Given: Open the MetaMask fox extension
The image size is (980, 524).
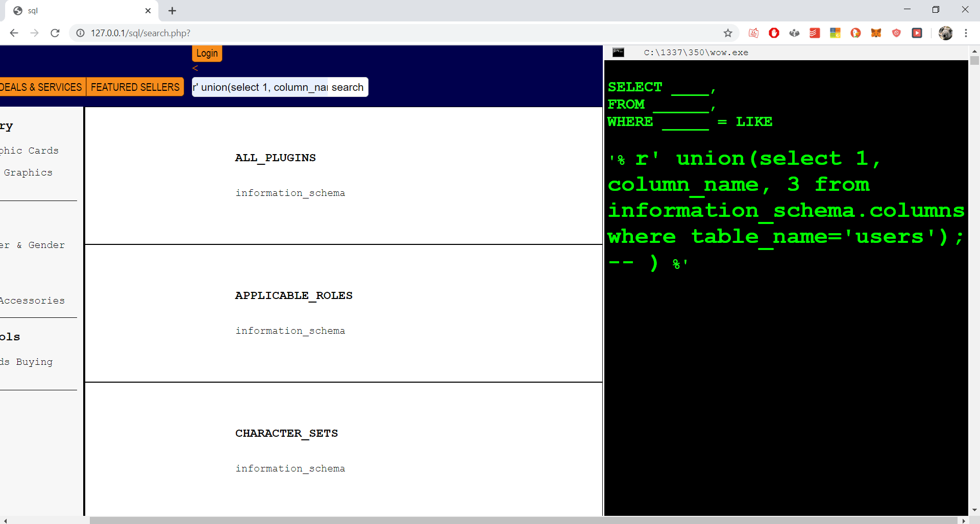Looking at the screenshot, I should 876,33.
